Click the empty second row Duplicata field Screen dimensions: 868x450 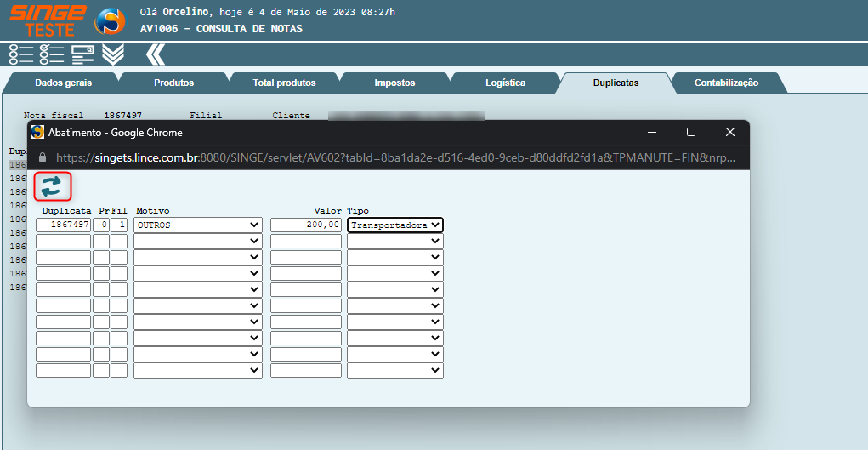(x=63, y=242)
